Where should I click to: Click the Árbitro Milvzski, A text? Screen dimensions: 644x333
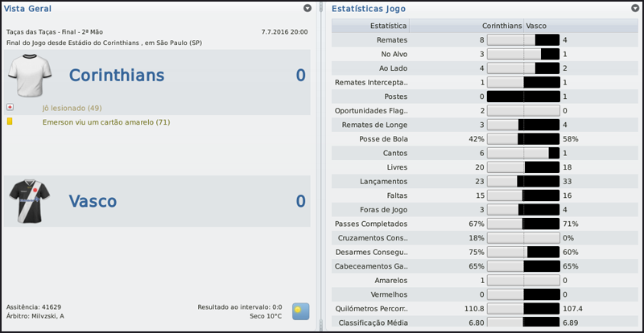[35, 316]
